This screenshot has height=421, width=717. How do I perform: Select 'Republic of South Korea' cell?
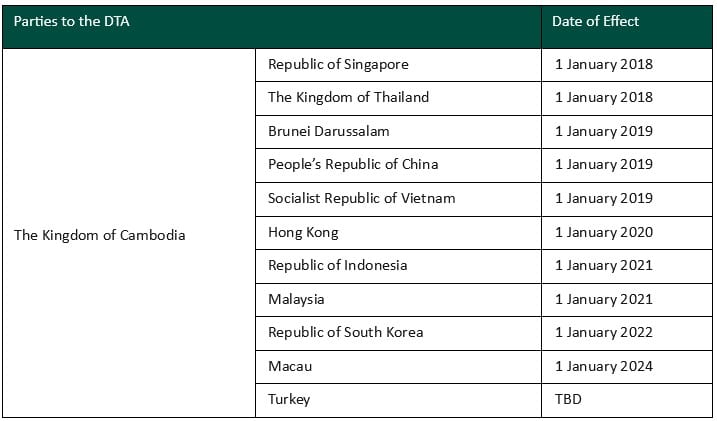(x=398, y=334)
